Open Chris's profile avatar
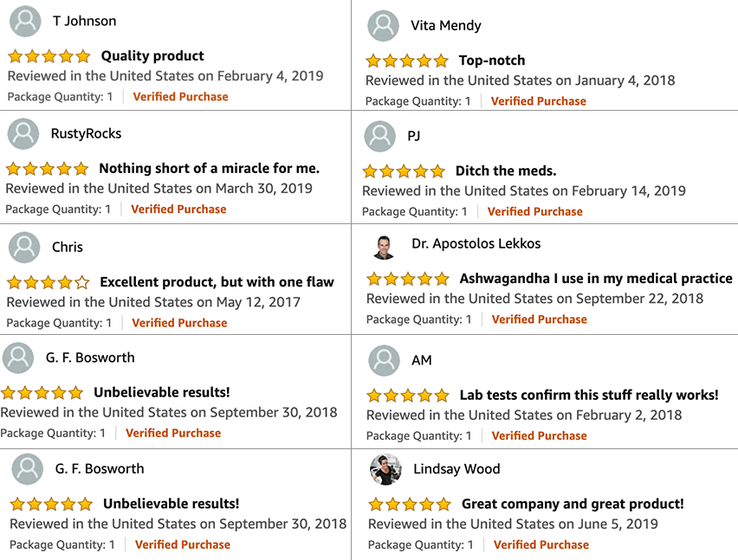The width and height of the screenshot is (738, 560). (24, 248)
